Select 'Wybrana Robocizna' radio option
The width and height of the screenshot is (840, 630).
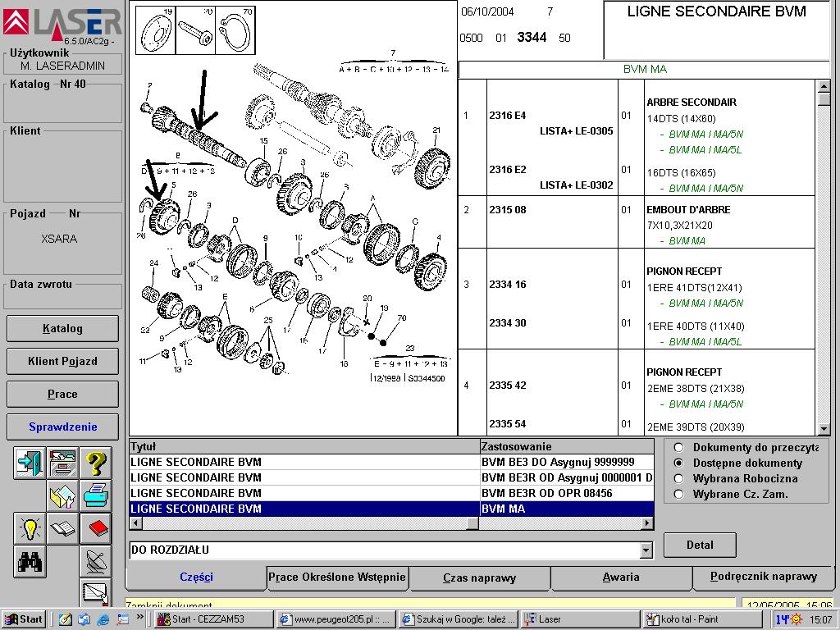click(x=678, y=478)
